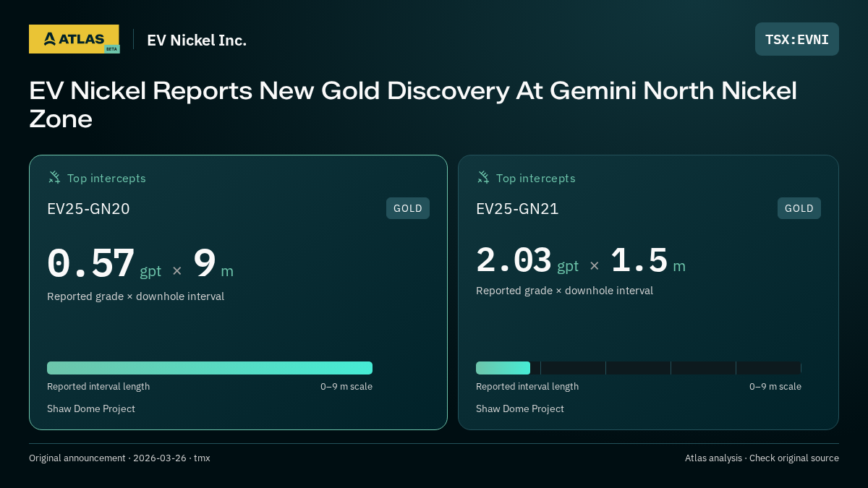This screenshot has width=868, height=488.
Task: Select the headline about Gemini North gold discovery
Action: [x=413, y=105]
